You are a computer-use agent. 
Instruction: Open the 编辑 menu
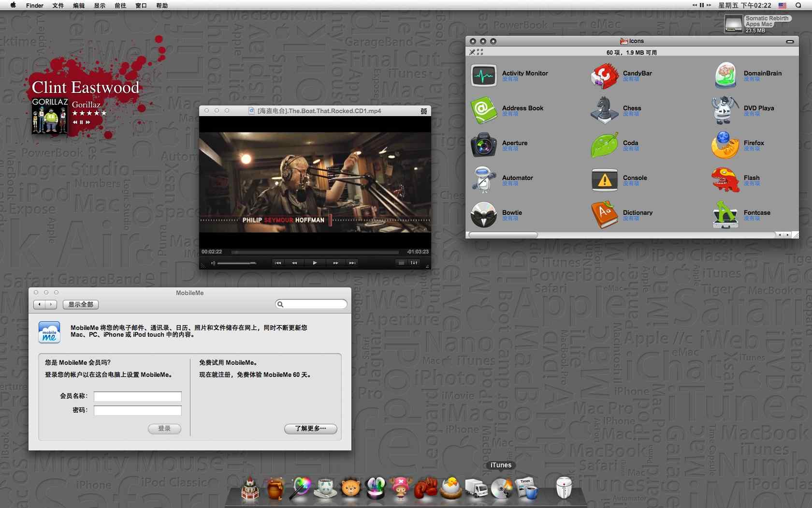(x=79, y=5)
